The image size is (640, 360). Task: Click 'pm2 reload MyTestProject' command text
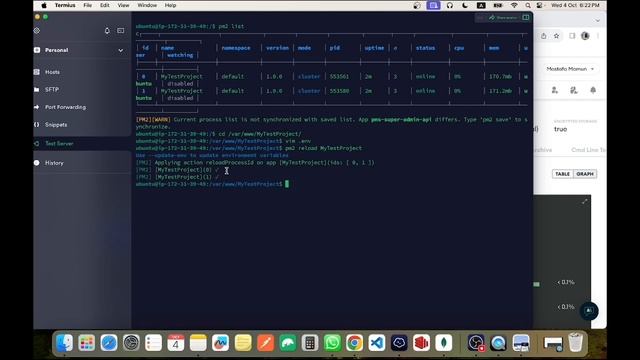[x=323, y=148]
